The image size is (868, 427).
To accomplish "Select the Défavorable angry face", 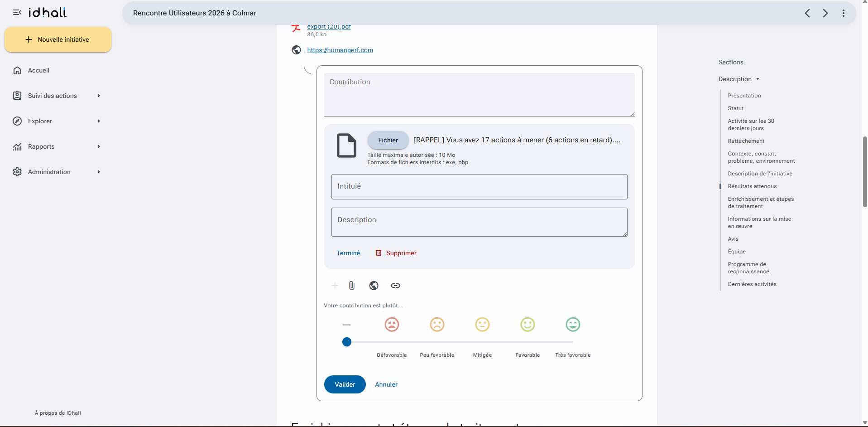I will [392, 325].
